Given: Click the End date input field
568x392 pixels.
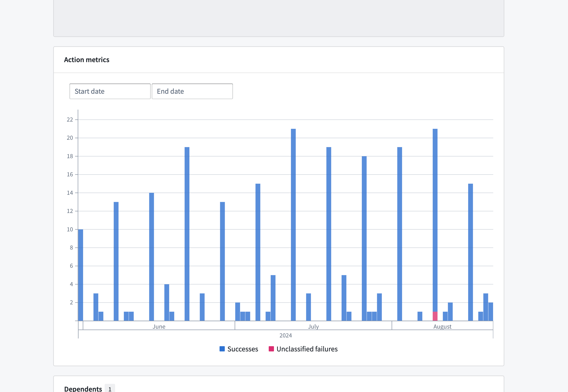Looking at the screenshot, I should [192, 91].
